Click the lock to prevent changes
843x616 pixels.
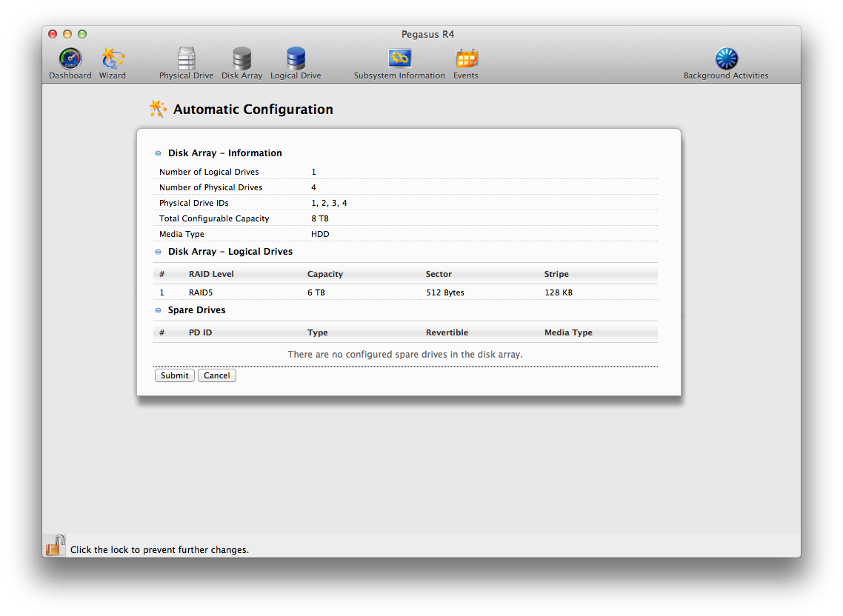(55, 546)
